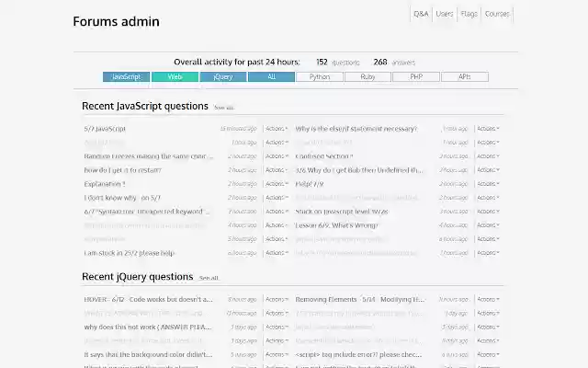Enable the Ruby filter

[367, 76]
